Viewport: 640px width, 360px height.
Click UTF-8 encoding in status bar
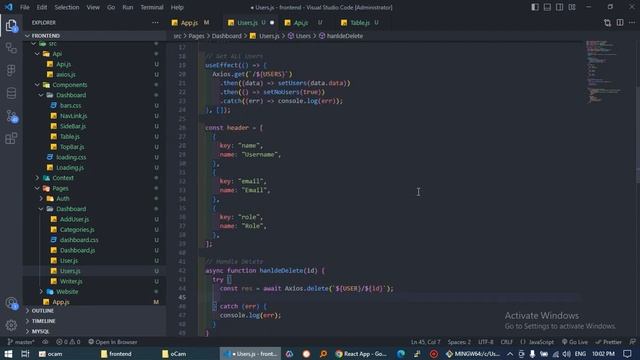point(485,342)
